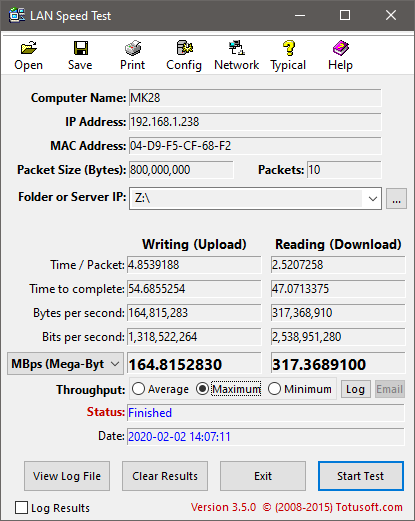
Task: Click the Clear Results button
Action: click(x=165, y=476)
